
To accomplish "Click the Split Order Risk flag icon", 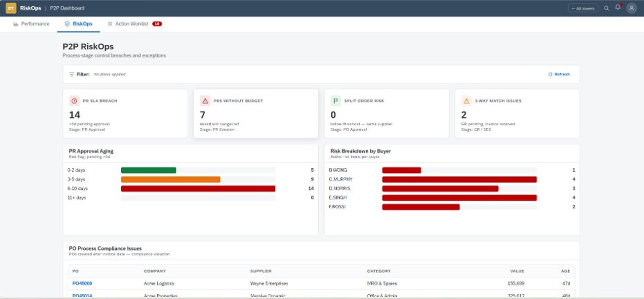I will (x=335, y=101).
